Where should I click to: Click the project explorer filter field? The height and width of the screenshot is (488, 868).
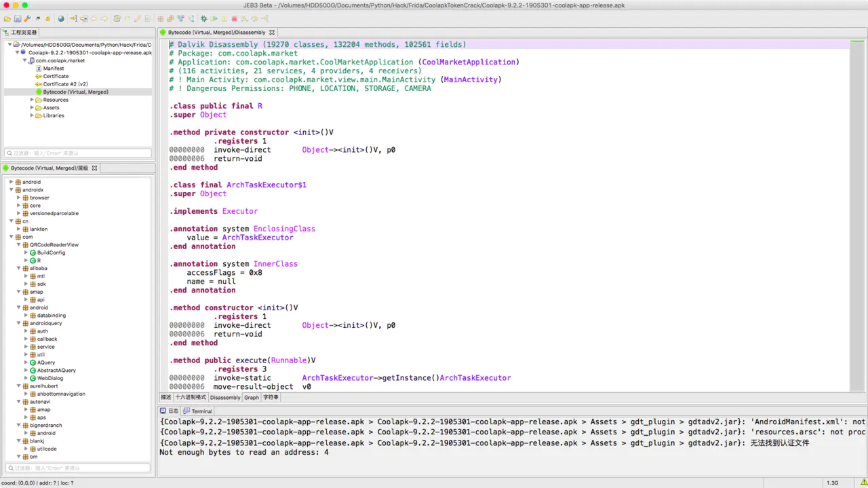[78, 153]
